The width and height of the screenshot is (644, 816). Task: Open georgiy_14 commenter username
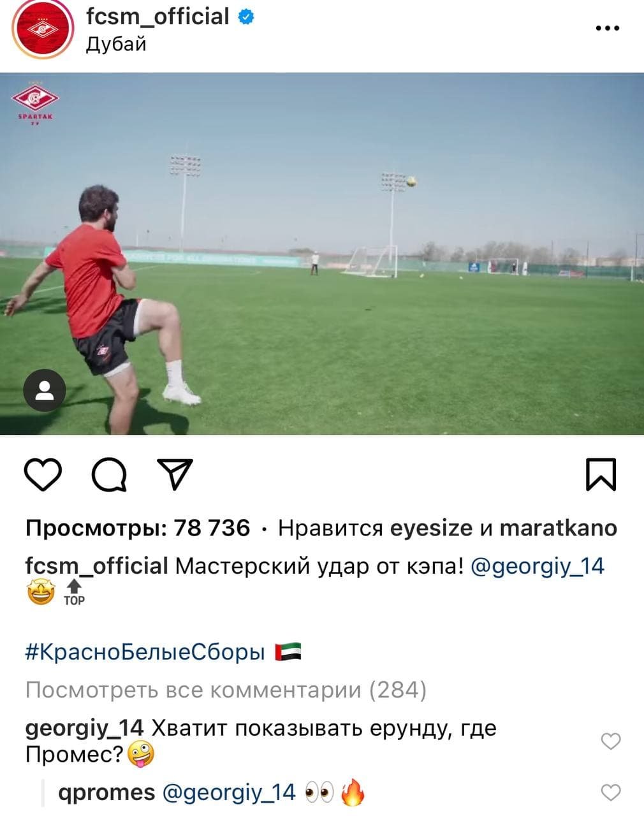[x=85, y=729]
